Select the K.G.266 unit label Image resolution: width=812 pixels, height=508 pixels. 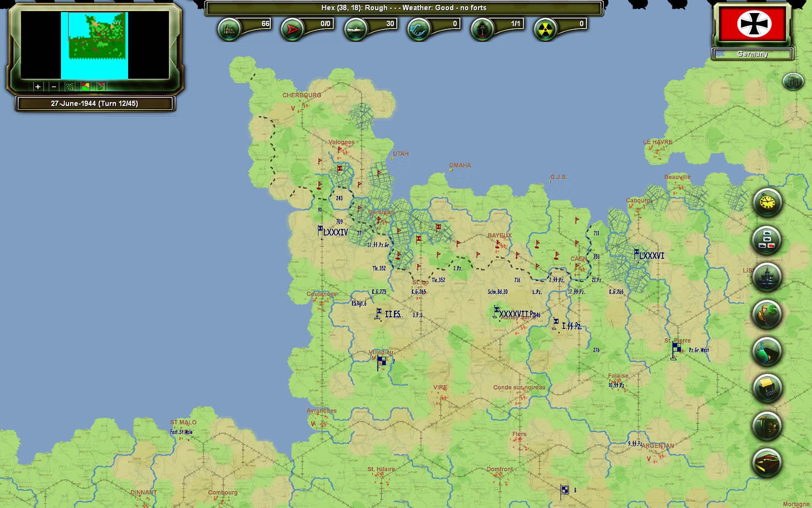pyautogui.click(x=616, y=292)
